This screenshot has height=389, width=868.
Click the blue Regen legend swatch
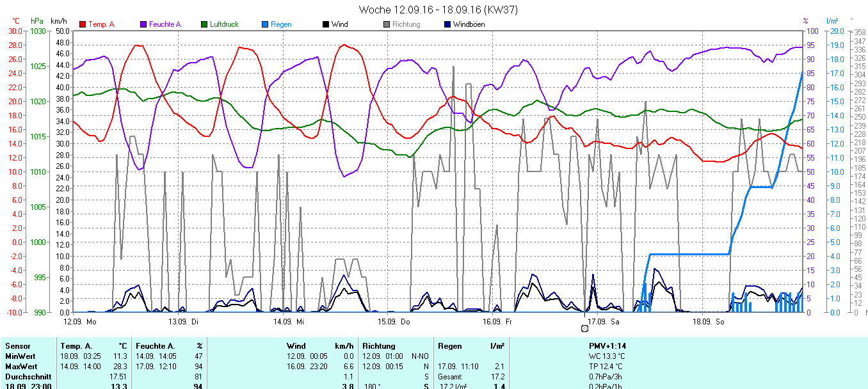click(x=265, y=24)
